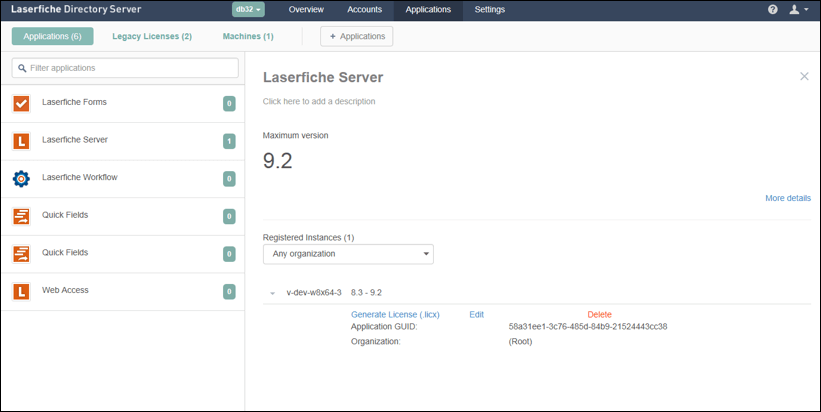821x412 pixels.
Task: Open the user account menu icon
Action: (798, 9)
